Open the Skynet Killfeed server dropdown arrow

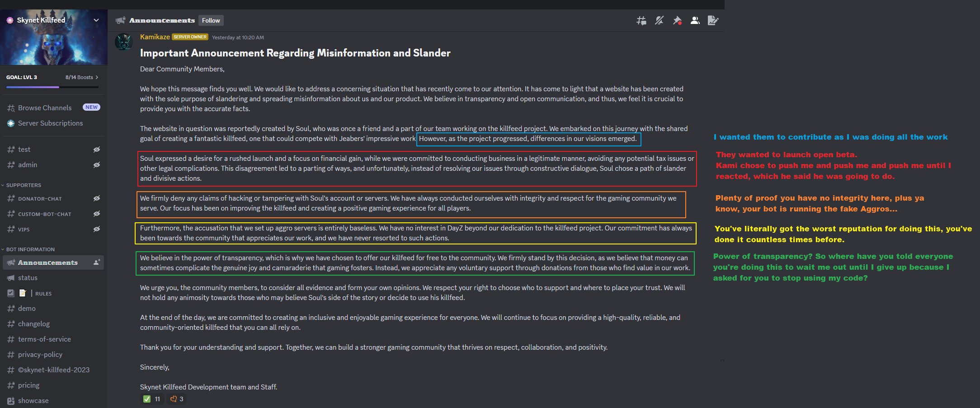(96, 20)
